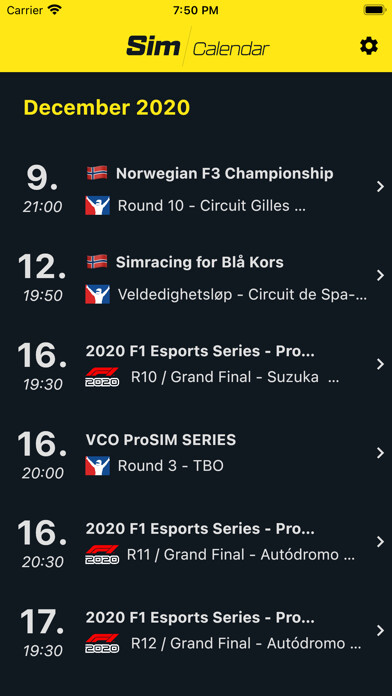This screenshot has width=392, height=696.
Task: Tap iRacing logo next to Round 10
Action: tap(97, 206)
